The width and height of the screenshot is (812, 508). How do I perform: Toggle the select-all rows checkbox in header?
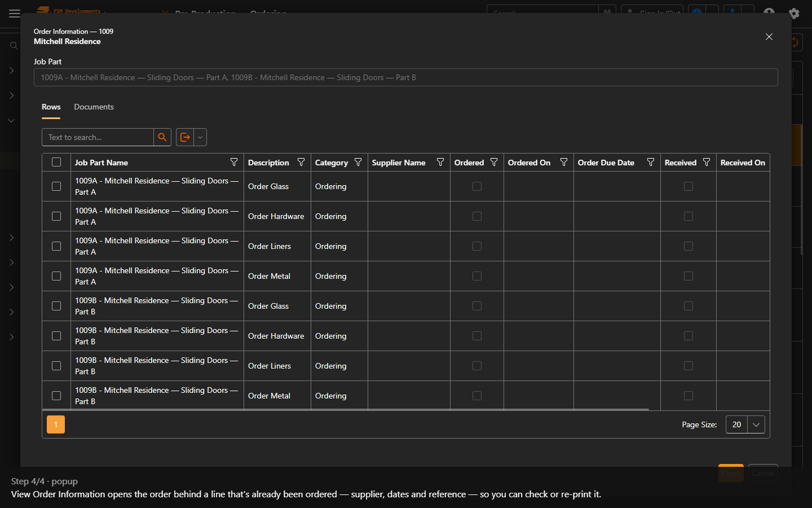56,163
